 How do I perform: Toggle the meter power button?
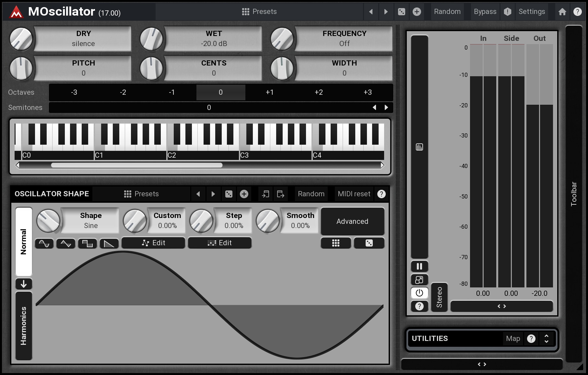(x=419, y=293)
